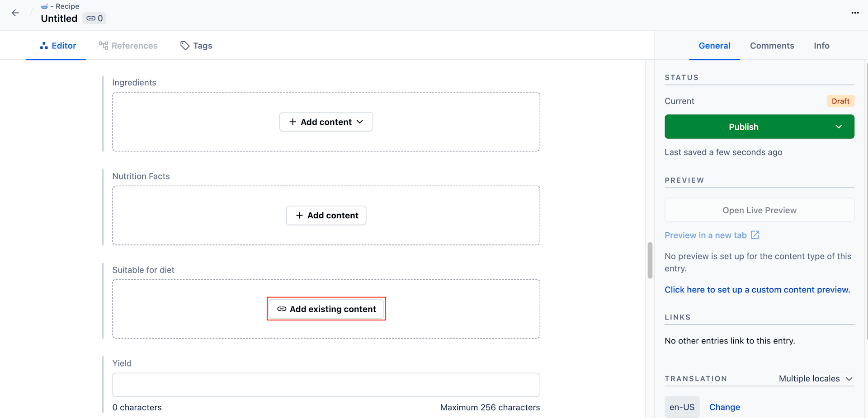
Task: Click the Draft status badge
Action: (x=840, y=101)
